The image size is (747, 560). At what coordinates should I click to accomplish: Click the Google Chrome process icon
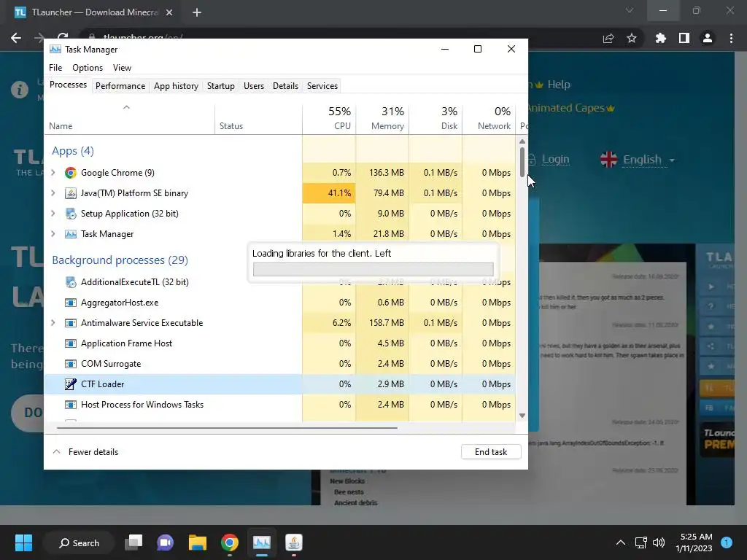71,173
